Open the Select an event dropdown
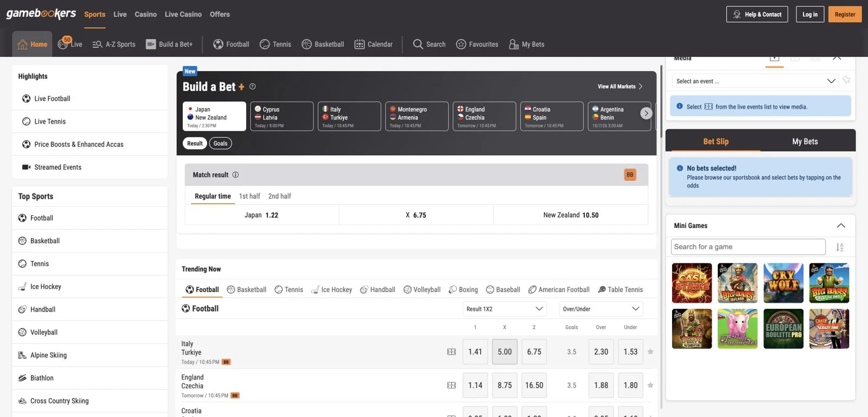This screenshot has width=868, height=417. click(x=755, y=81)
